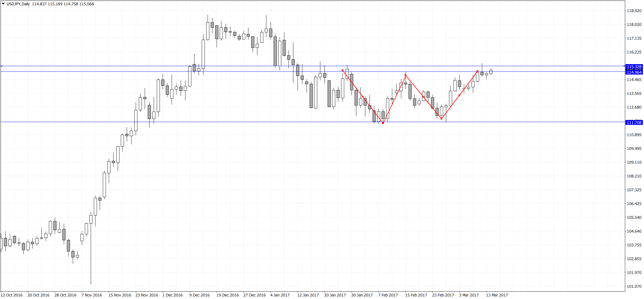644x299 pixels.
Task: Click the 3 Mar 2017 date label
Action: click(469, 295)
